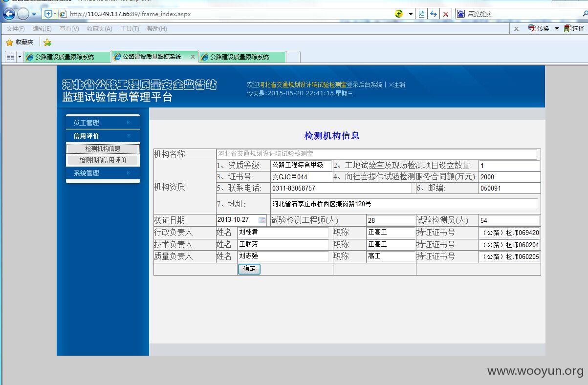The height and width of the screenshot is (385, 588).
Task: Click the contract amount field showing 2000
Action: click(509, 177)
